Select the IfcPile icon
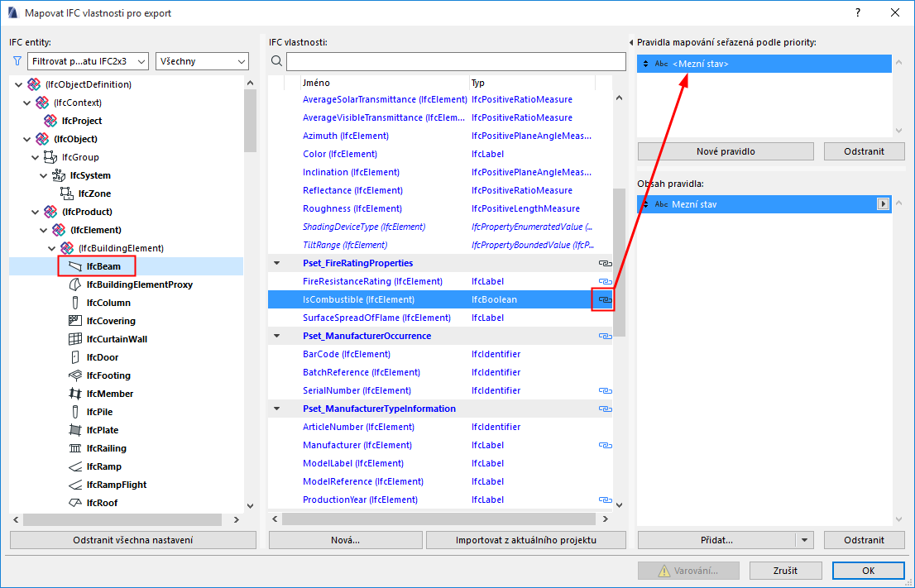 74,412
